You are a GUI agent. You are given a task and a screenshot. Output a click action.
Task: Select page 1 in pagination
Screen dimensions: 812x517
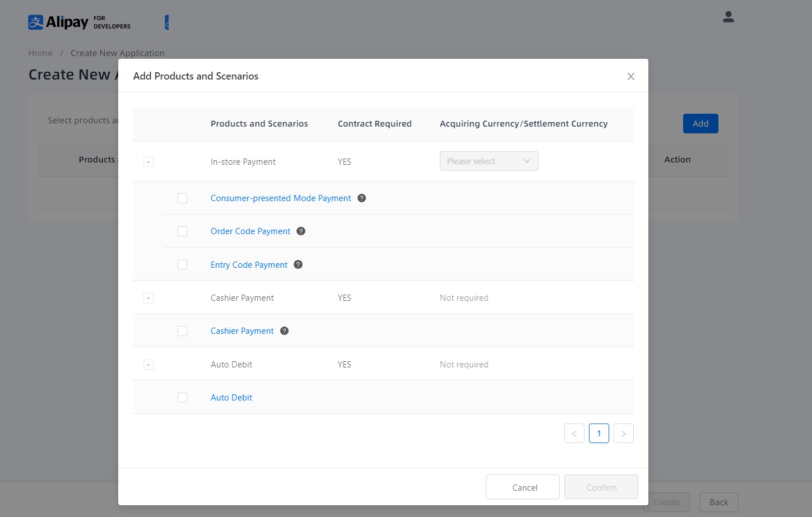pyautogui.click(x=598, y=434)
